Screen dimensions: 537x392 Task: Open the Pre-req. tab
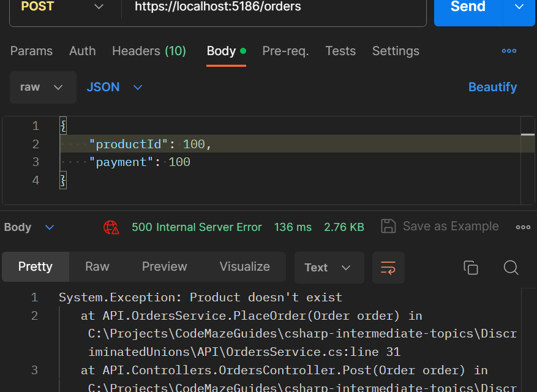point(285,51)
